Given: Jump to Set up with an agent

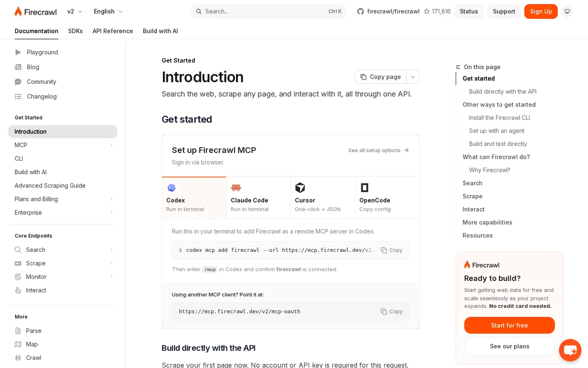Looking at the screenshot, I should pyautogui.click(x=496, y=131).
